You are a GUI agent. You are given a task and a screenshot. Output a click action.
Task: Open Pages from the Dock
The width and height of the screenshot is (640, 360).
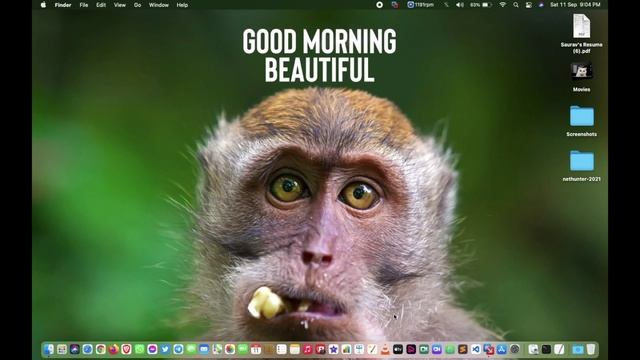tap(372, 349)
